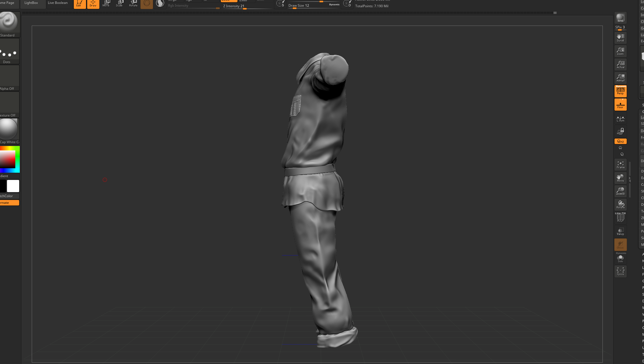Click the Live Boolean button
644x364 pixels.
(x=58, y=3)
